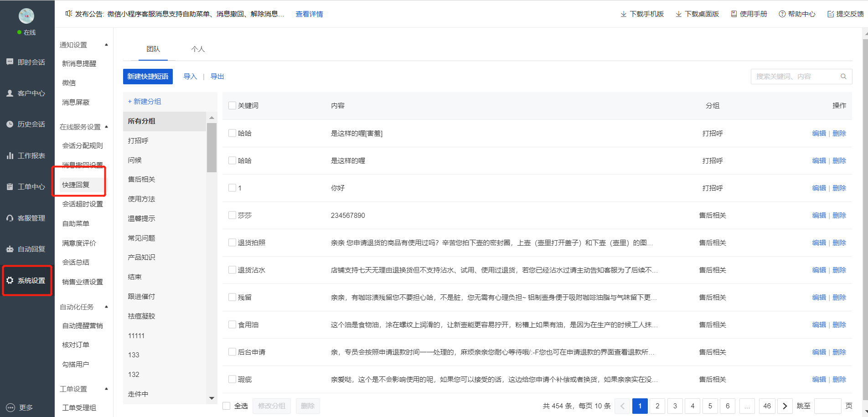This screenshot has width=868, height=417.
Task: Click the group list scrollbar thumb
Action: pyautogui.click(x=212, y=148)
